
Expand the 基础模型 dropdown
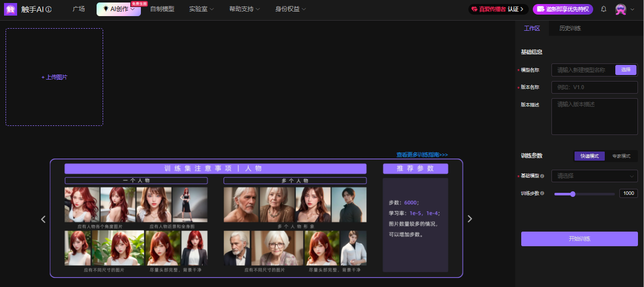pyautogui.click(x=594, y=176)
